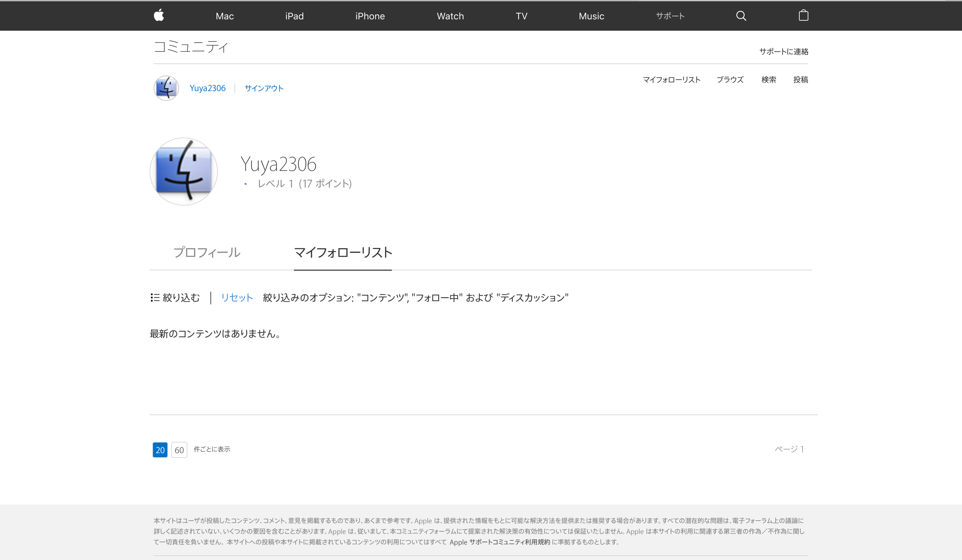Image resolution: width=962 pixels, height=560 pixels.
Task: Open the Watch menu item
Action: 450,16
